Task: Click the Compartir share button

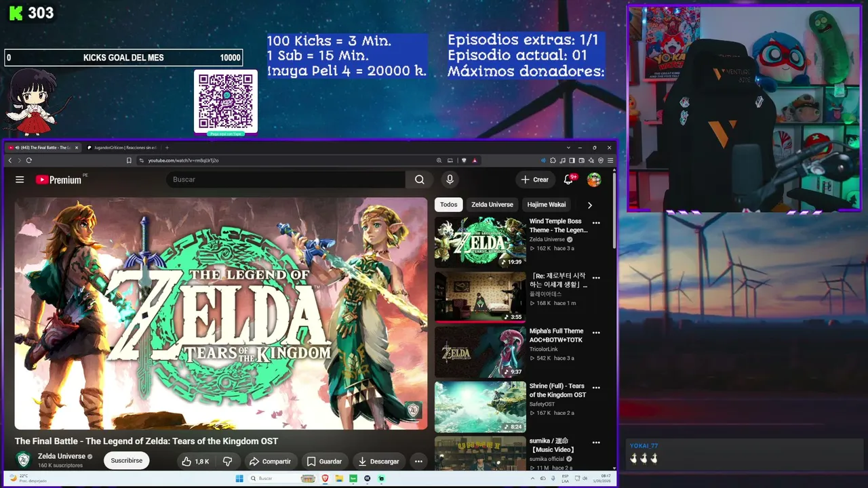Action: point(270,462)
